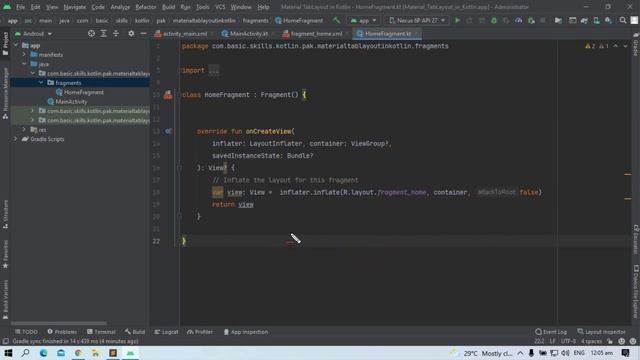Open the Profiler tool window
This screenshot has height=360, width=640.
pyautogui.click(x=200, y=332)
